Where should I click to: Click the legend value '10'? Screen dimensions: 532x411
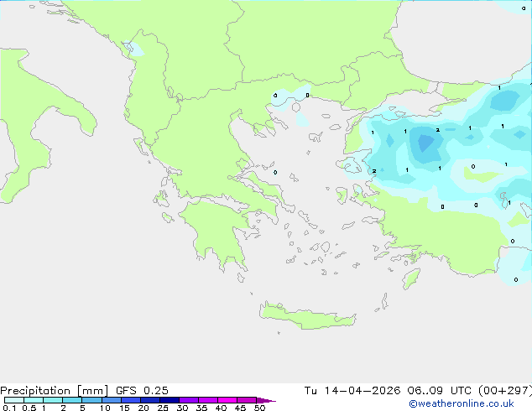[105, 408]
